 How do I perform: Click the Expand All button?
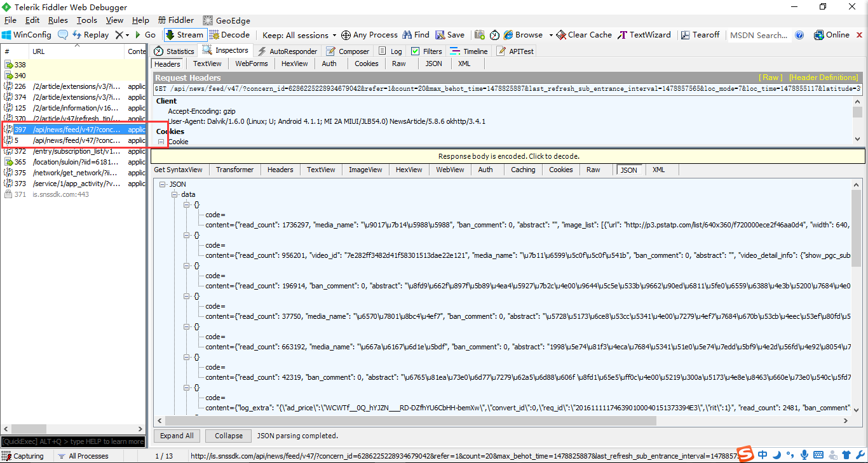click(176, 436)
